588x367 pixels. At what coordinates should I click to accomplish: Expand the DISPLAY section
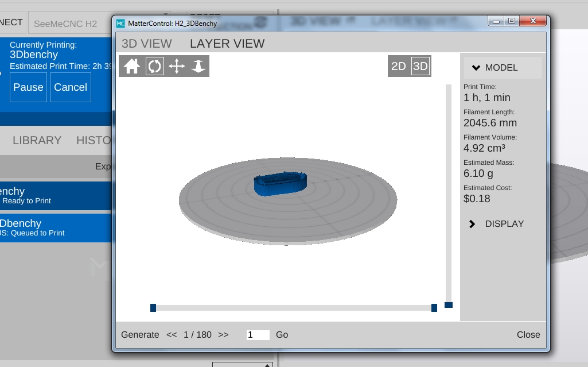[x=503, y=224]
